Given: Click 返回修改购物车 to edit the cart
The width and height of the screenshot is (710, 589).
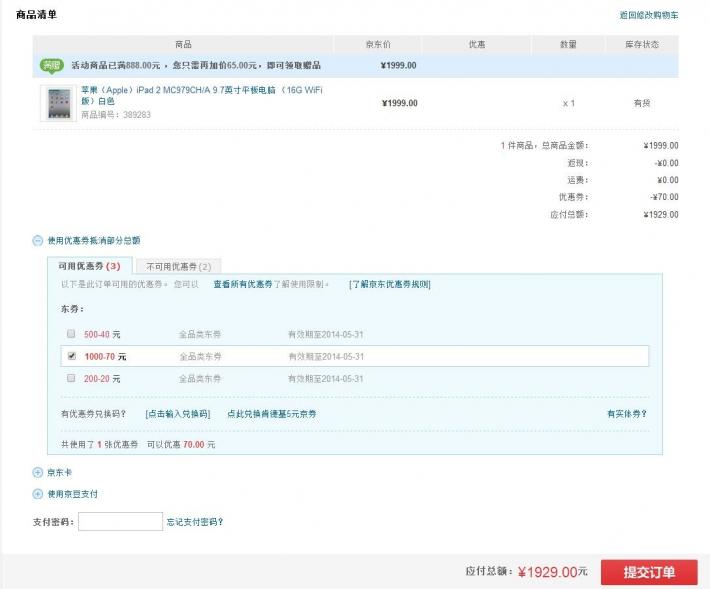Looking at the screenshot, I should [x=648, y=15].
